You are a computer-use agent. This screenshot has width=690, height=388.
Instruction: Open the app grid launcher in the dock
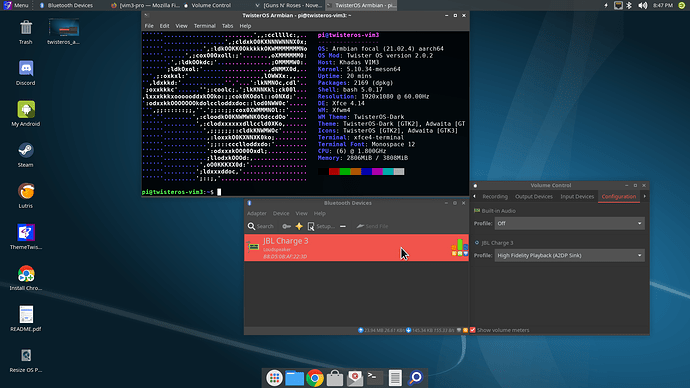point(274,378)
